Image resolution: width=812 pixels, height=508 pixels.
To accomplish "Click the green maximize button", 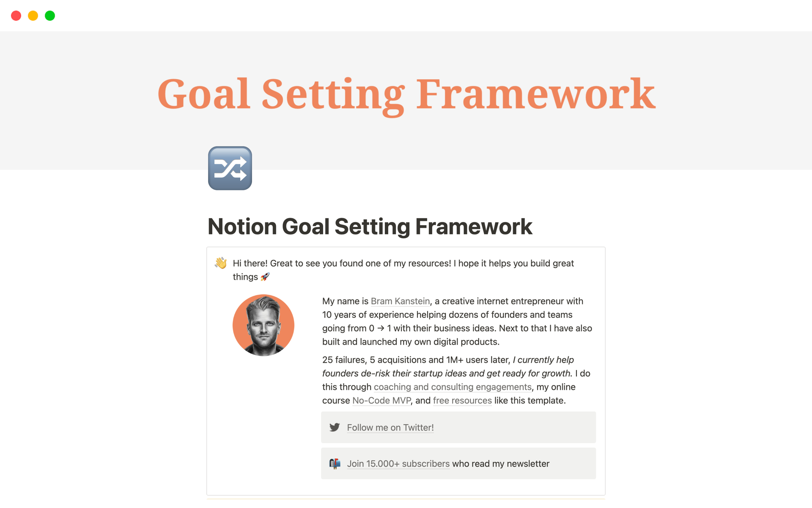I will pyautogui.click(x=51, y=16).
